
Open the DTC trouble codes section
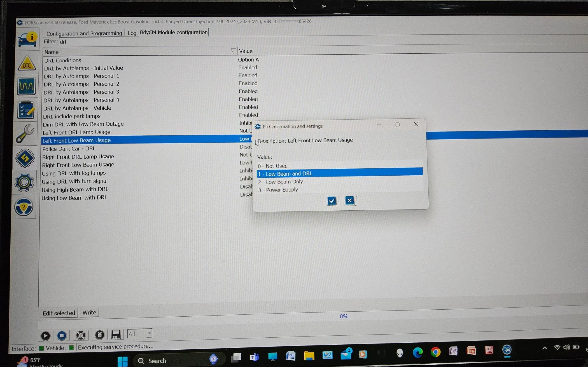click(x=27, y=63)
